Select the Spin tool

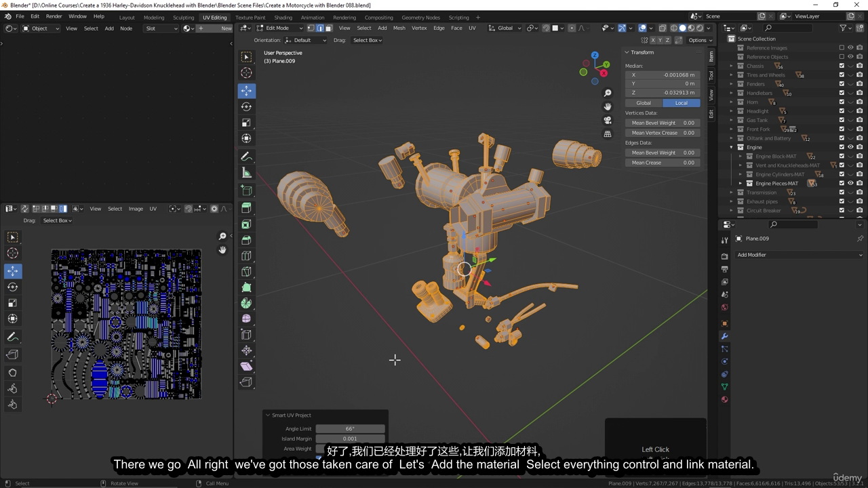coord(246,303)
